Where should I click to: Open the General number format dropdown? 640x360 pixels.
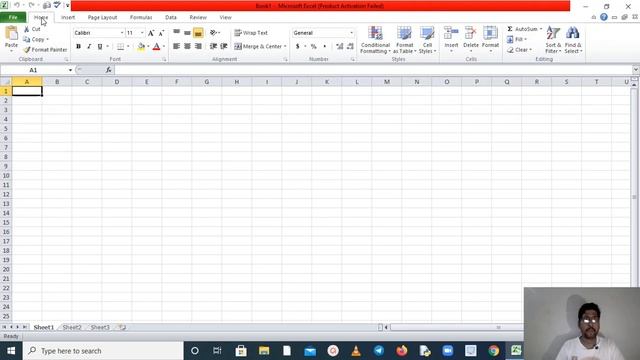(x=351, y=33)
